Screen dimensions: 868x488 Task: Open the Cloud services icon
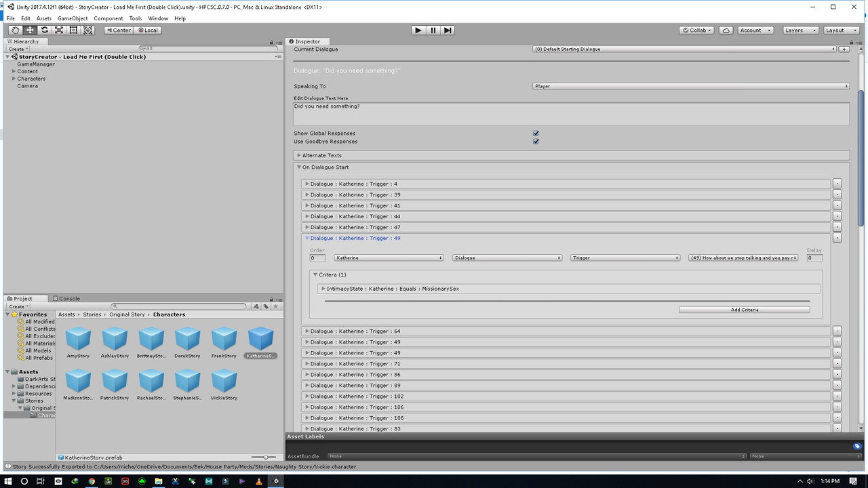(726, 30)
